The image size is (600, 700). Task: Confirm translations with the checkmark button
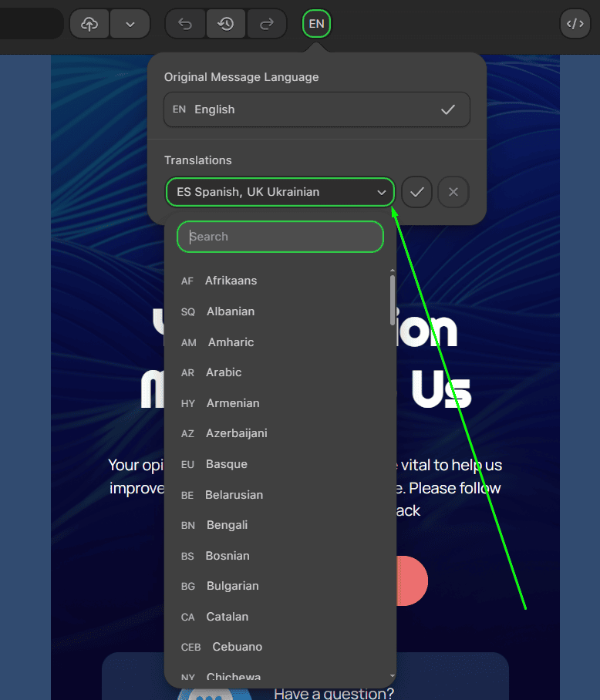pyautogui.click(x=416, y=192)
